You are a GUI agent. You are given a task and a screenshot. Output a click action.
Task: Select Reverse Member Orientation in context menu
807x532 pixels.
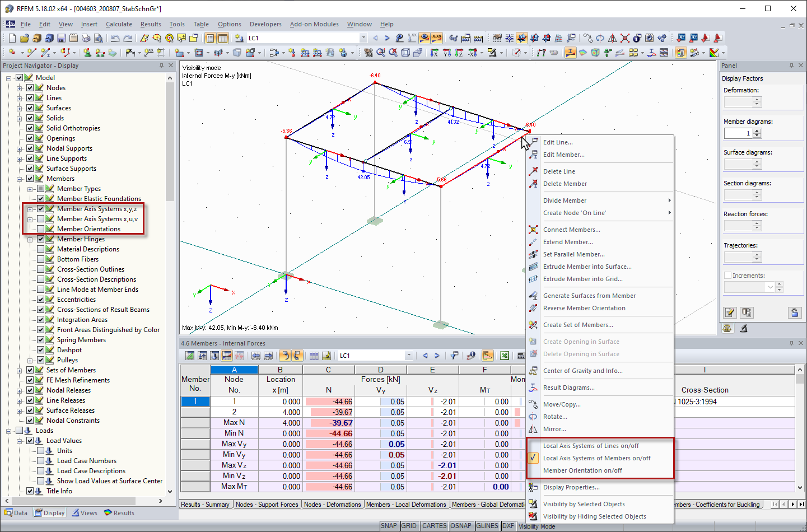click(x=584, y=308)
